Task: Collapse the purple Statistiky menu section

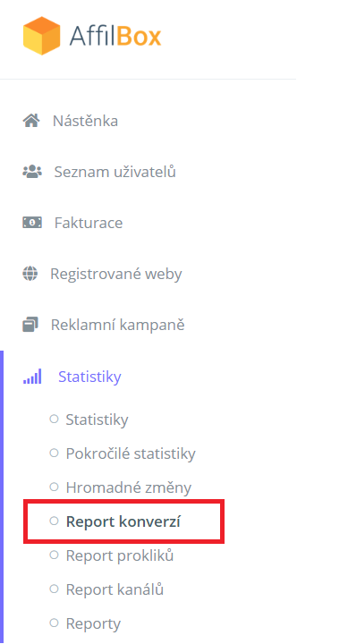Action: [x=89, y=377]
